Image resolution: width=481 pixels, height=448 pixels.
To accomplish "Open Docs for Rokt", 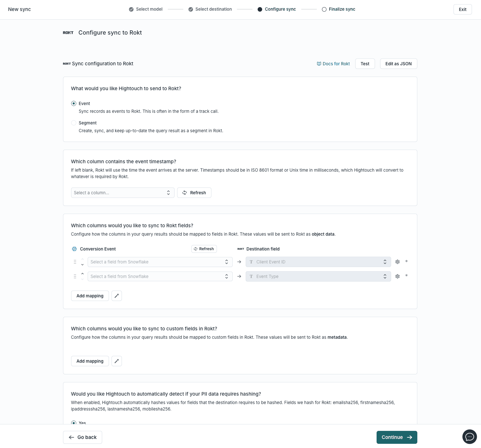I will pos(333,64).
